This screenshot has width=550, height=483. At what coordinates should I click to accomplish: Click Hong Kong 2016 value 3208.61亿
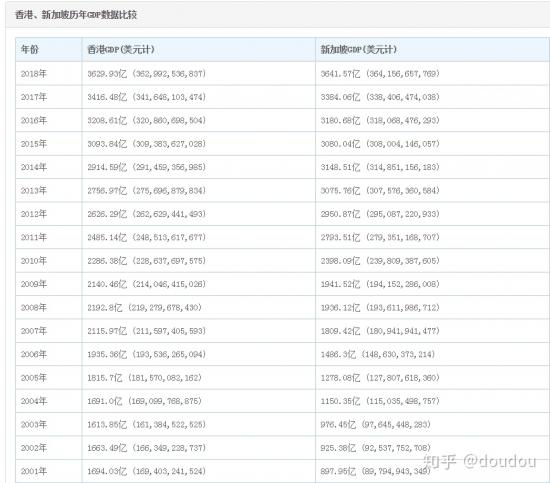tap(107, 120)
